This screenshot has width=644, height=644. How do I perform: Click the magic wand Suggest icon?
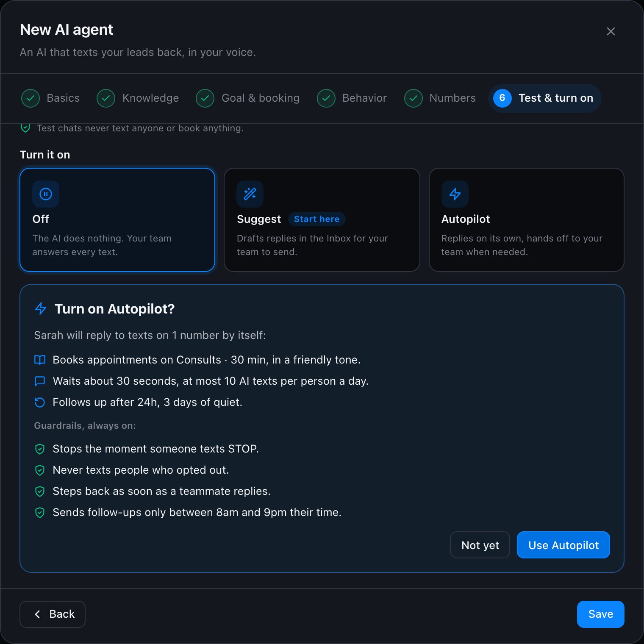(250, 194)
